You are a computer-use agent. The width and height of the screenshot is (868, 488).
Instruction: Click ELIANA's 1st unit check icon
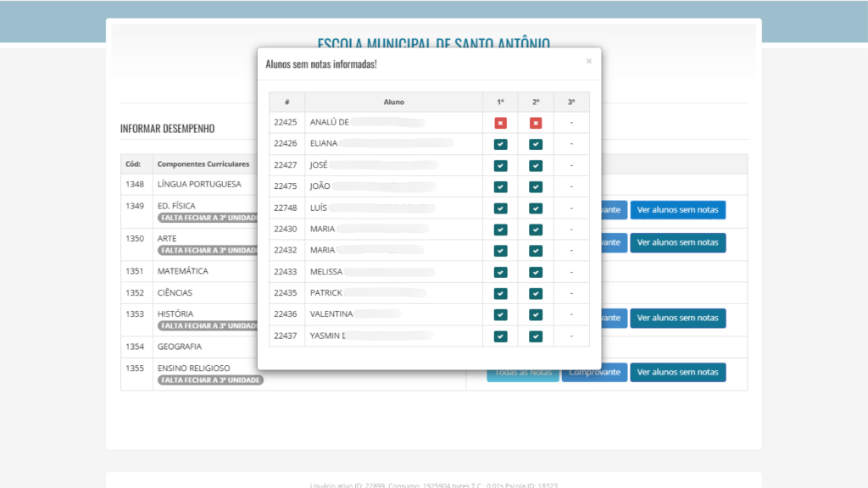[x=500, y=144]
